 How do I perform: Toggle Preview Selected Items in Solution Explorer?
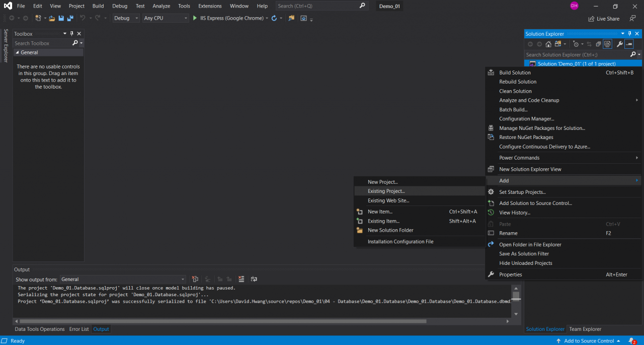(629, 44)
